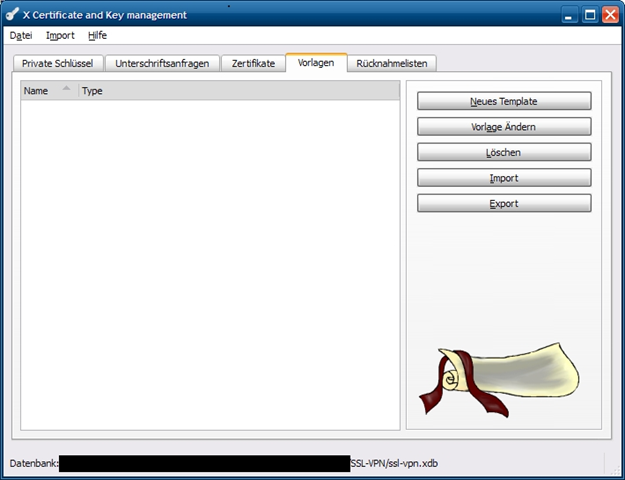Click the sort arrow in Name column

(66, 90)
